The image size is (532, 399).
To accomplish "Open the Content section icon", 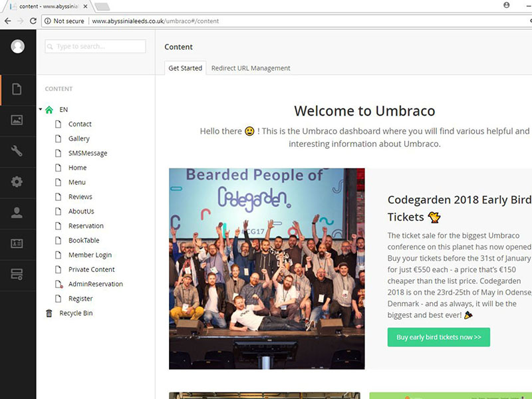I will click(x=17, y=89).
